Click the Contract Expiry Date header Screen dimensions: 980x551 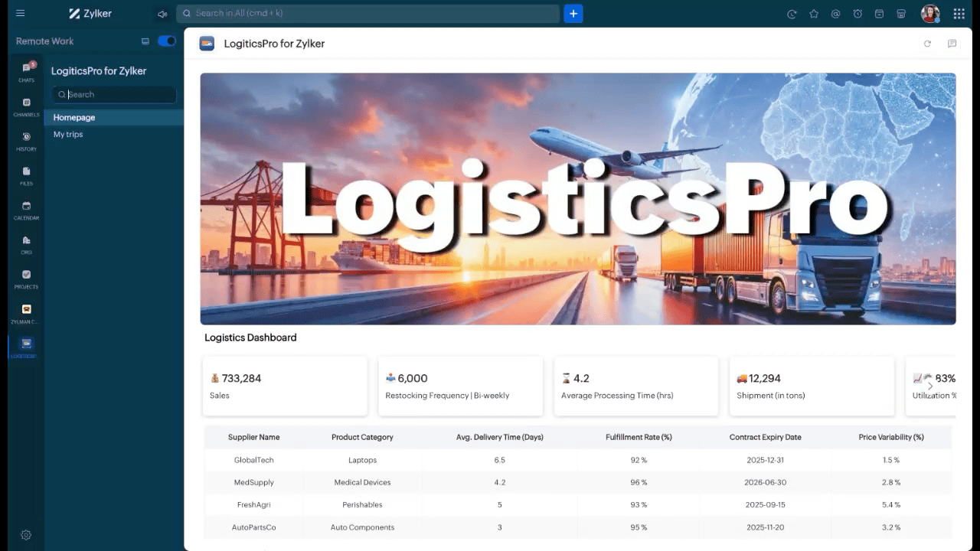pos(766,437)
